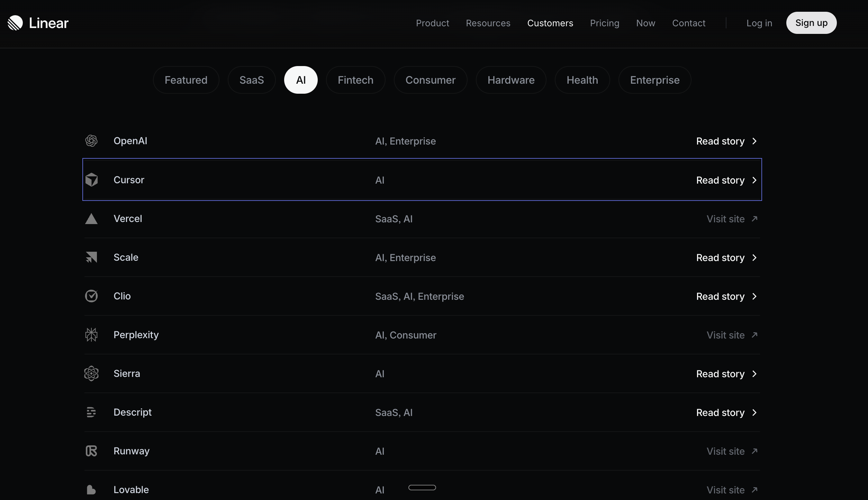Click chevron next to OpenAI Read story

(754, 141)
